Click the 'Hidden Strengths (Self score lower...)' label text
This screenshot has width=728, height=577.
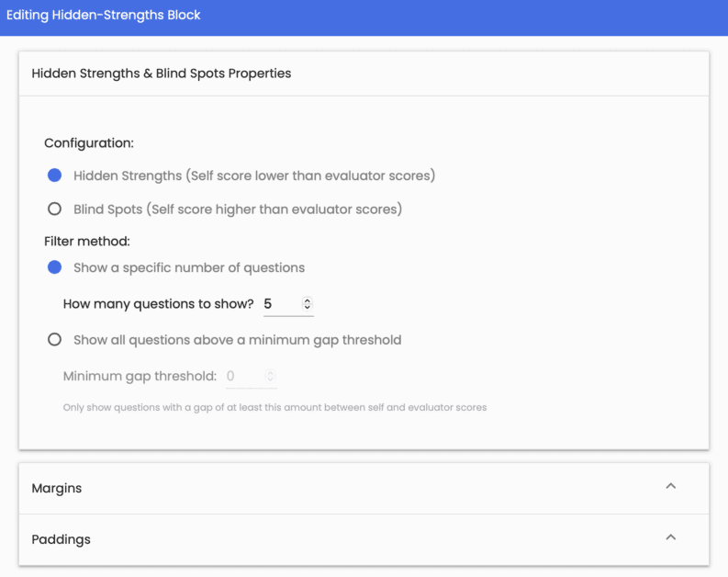[x=254, y=175]
